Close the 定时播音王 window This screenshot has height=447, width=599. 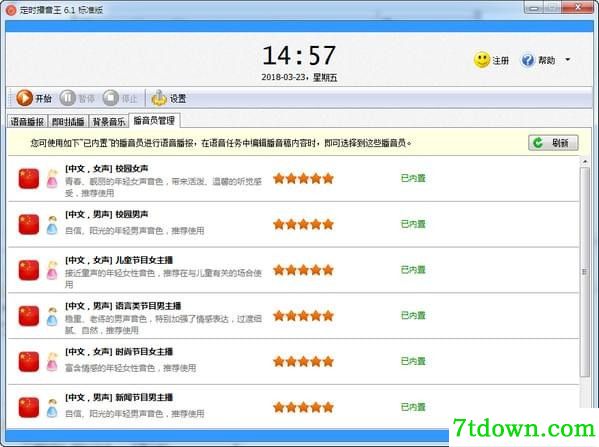click(x=578, y=8)
